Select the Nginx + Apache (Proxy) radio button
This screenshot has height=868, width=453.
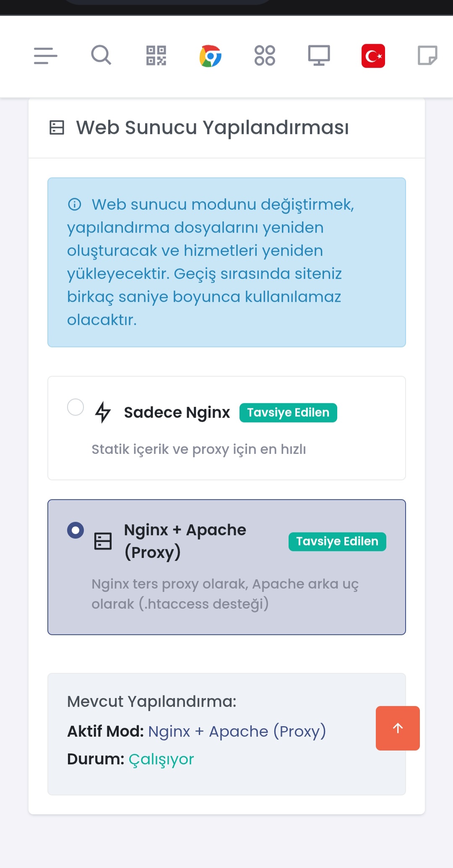click(75, 530)
